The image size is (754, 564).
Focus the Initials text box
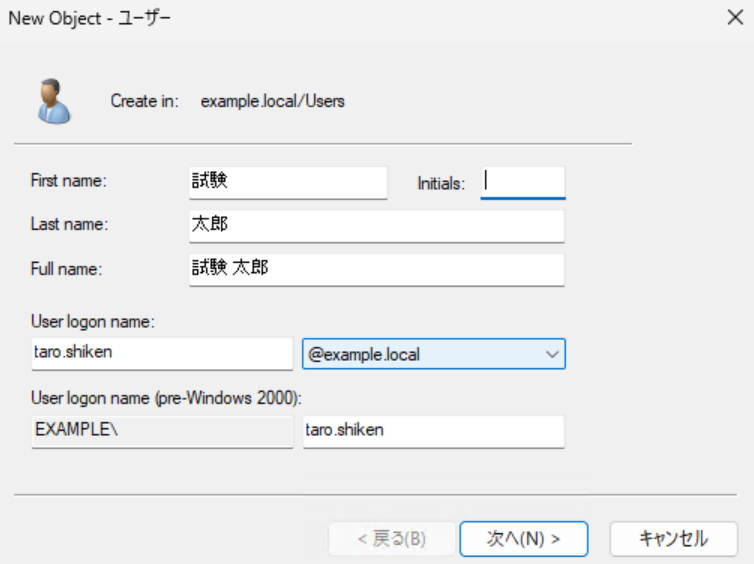point(522,182)
